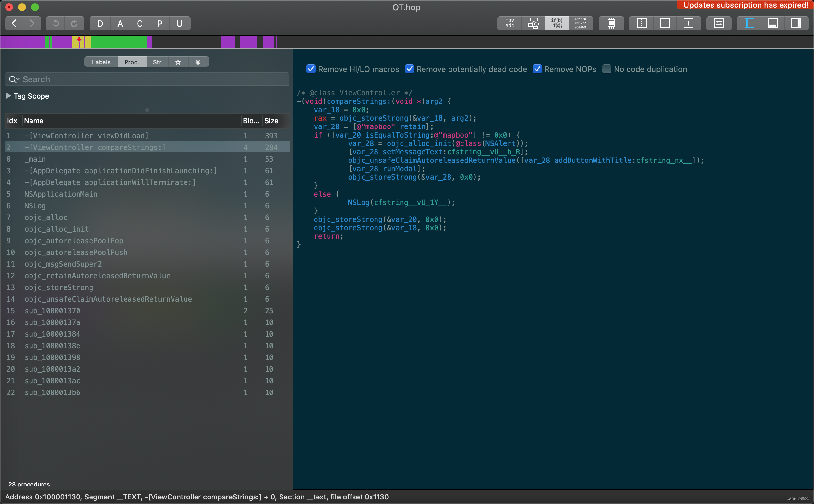Image resolution: width=814 pixels, height=504 pixels.
Task: Open control flow graph view
Action: (x=533, y=23)
